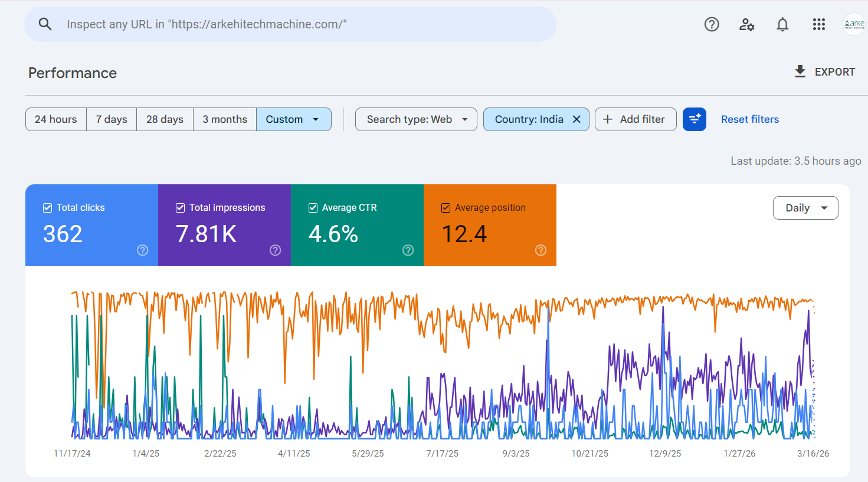Click the Add filter button

(636, 119)
